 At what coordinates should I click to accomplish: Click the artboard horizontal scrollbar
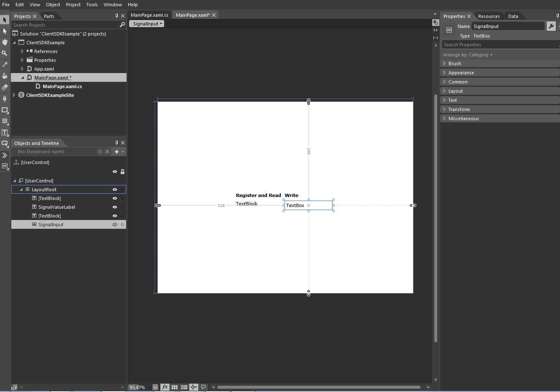pyautogui.click(x=318, y=387)
